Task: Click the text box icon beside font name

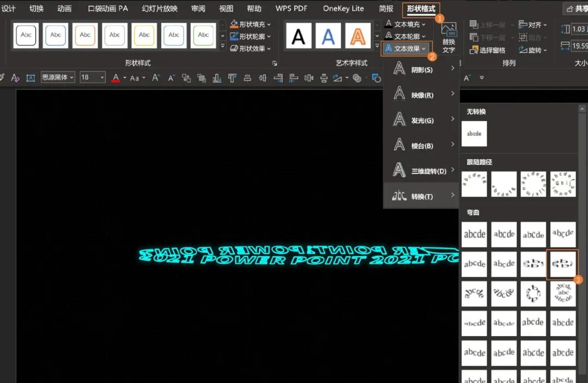Action: coord(30,78)
